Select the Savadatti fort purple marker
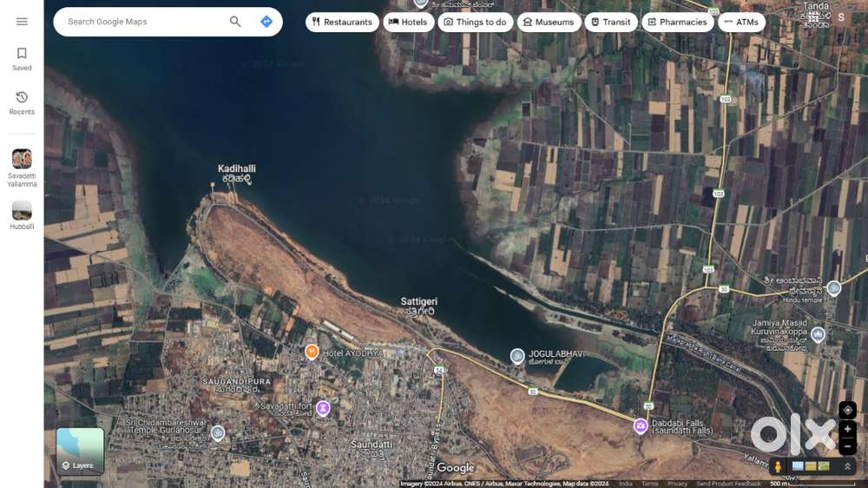The width and height of the screenshot is (868, 488). [x=323, y=407]
